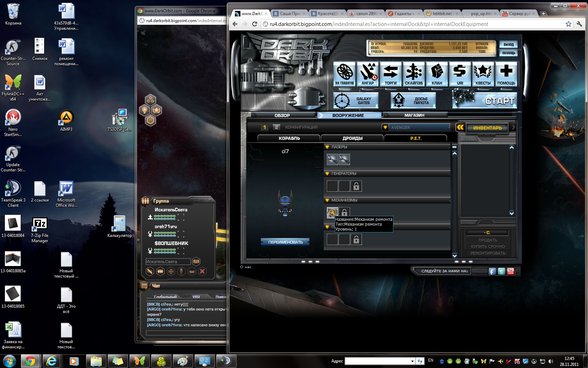Click the player name input in Группа panel
This screenshot has height=368, width=588.
[168, 261]
